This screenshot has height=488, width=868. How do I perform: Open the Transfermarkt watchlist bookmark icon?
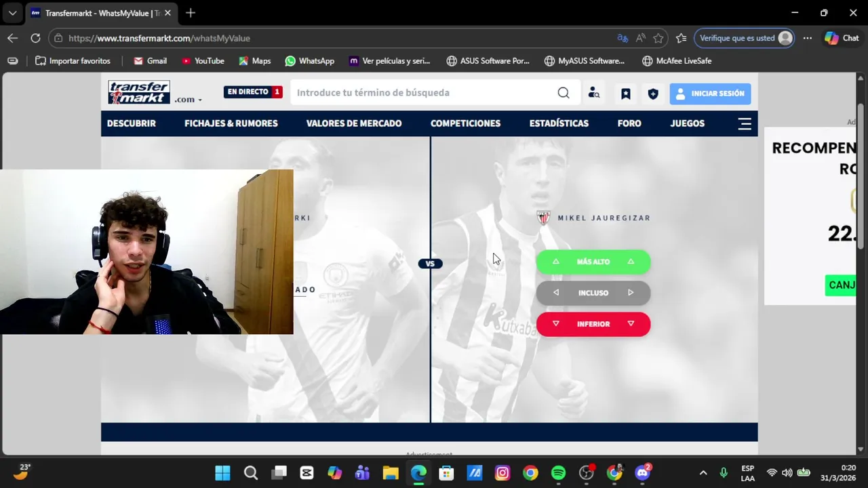point(626,94)
